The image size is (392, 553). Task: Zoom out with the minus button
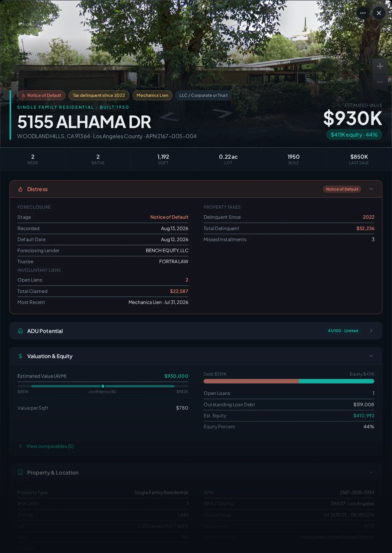380,82
